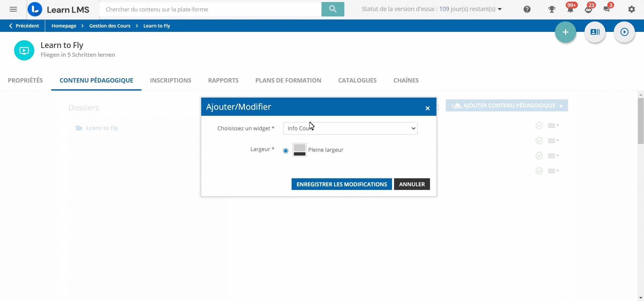Open the Homepage breadcrumb

64,26
